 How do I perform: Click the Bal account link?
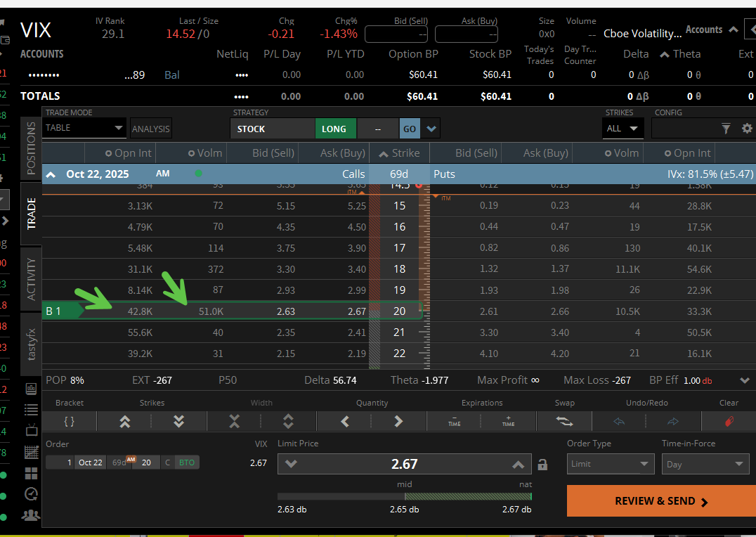point(172,75)
